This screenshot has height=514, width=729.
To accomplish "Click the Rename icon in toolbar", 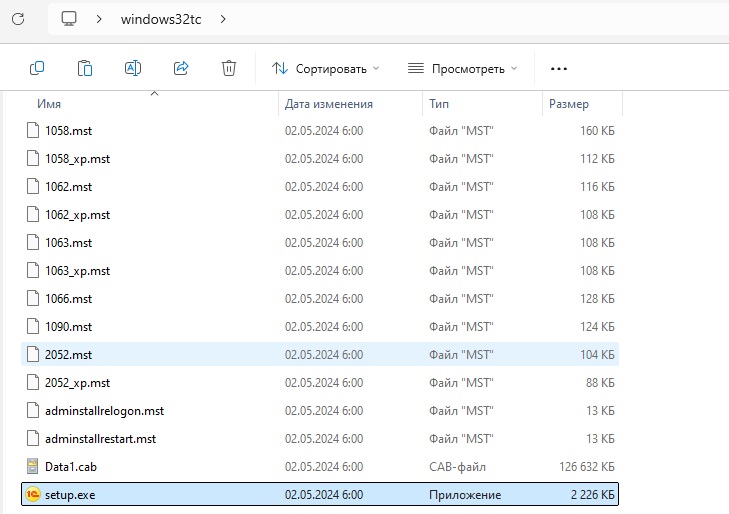I will 133,68.
